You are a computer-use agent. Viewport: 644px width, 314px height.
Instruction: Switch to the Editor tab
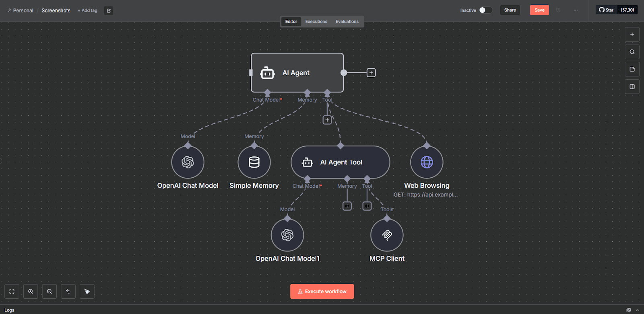click(x=291, y=22)
